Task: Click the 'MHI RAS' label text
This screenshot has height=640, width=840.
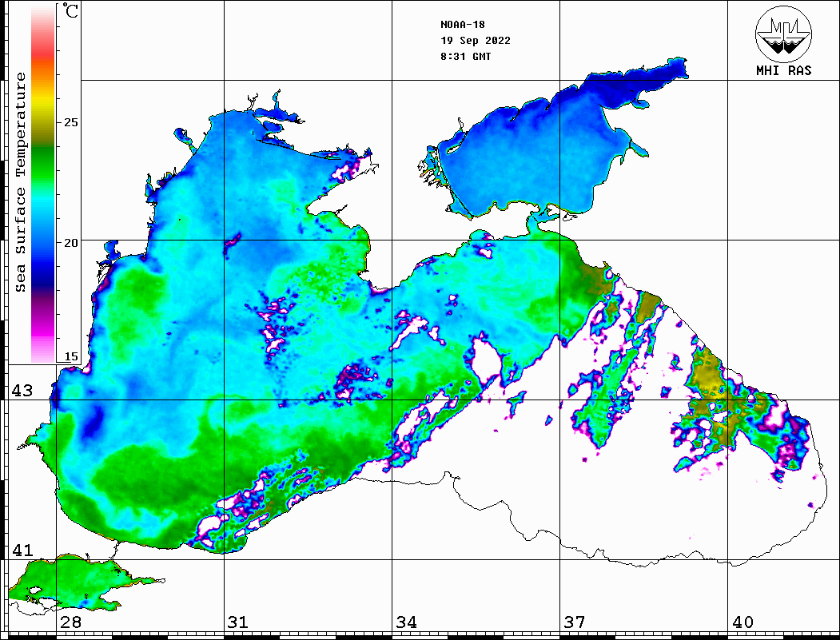Action: (783, 70)
